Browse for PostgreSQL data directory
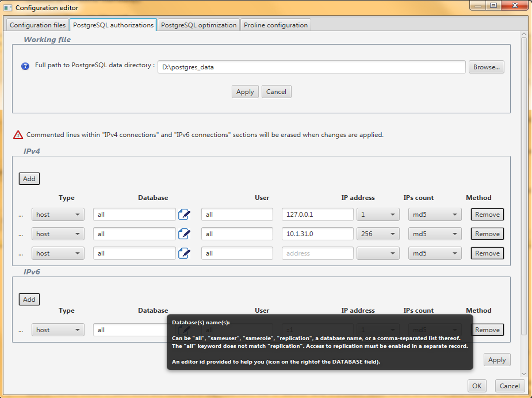Image resolution: width=532 pixels, height=398 pixels. [486, 67]
